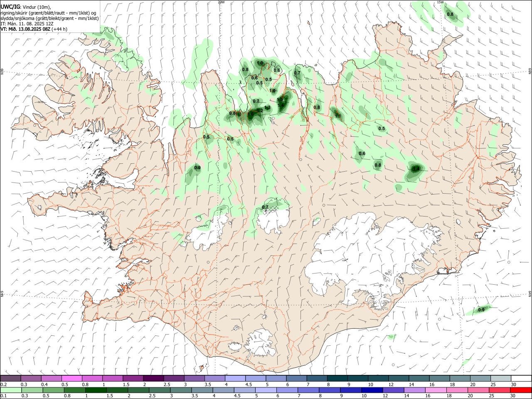Click the light periwinkle 4–4.5 snow swatch
The image size is (532, 399).
tap(234, 378)
